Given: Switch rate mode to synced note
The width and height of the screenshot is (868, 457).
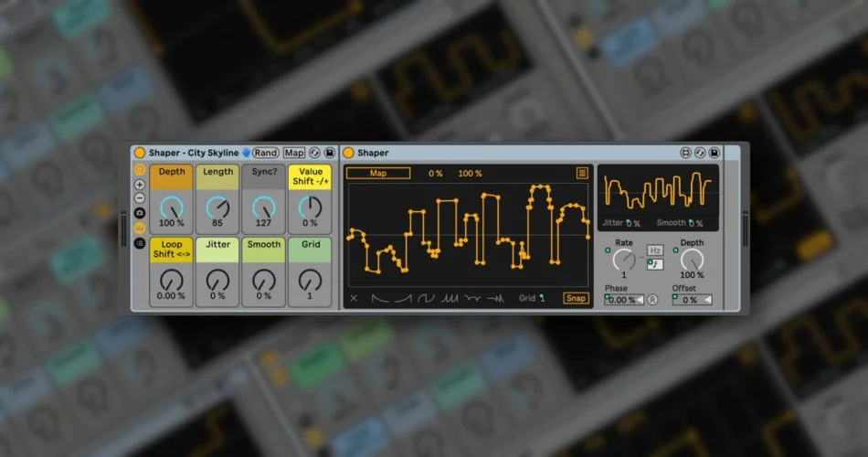Looking at the screenshot, I should click(x=655, y=264).
